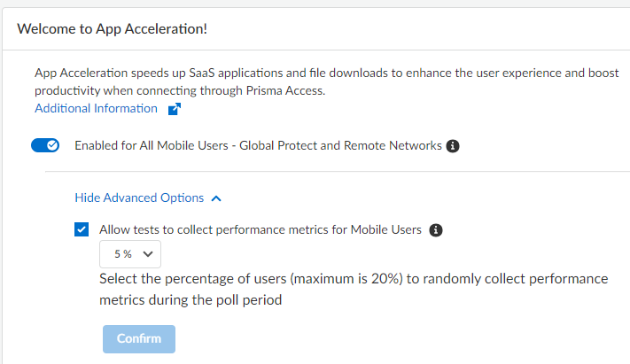
Task: Click the external link icon beside Additional Information
Action: coord(175,109)
